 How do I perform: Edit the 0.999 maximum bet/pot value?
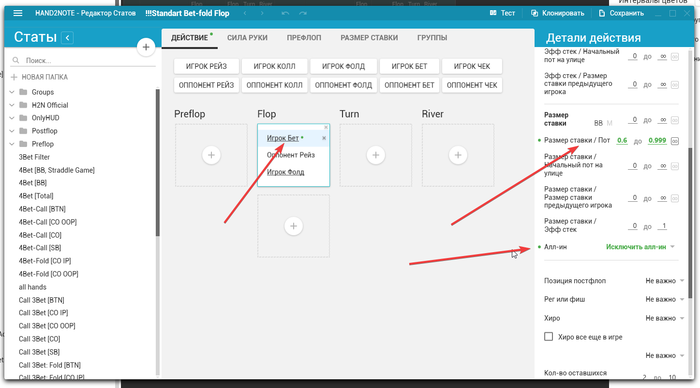click(657, 140)
